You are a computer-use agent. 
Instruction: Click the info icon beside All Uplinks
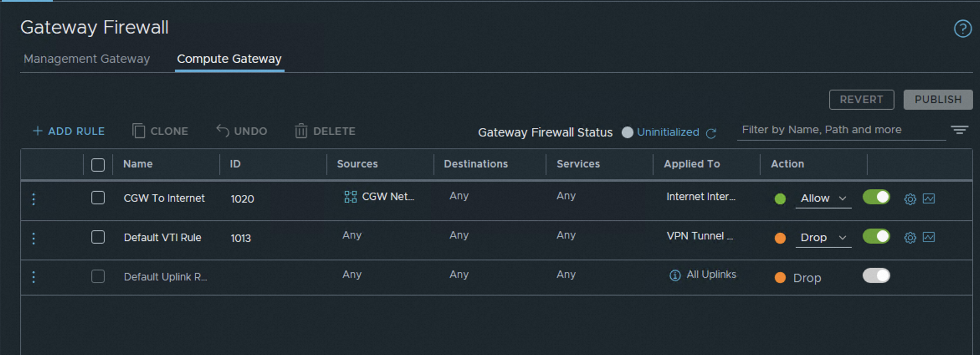coord(675,275)
